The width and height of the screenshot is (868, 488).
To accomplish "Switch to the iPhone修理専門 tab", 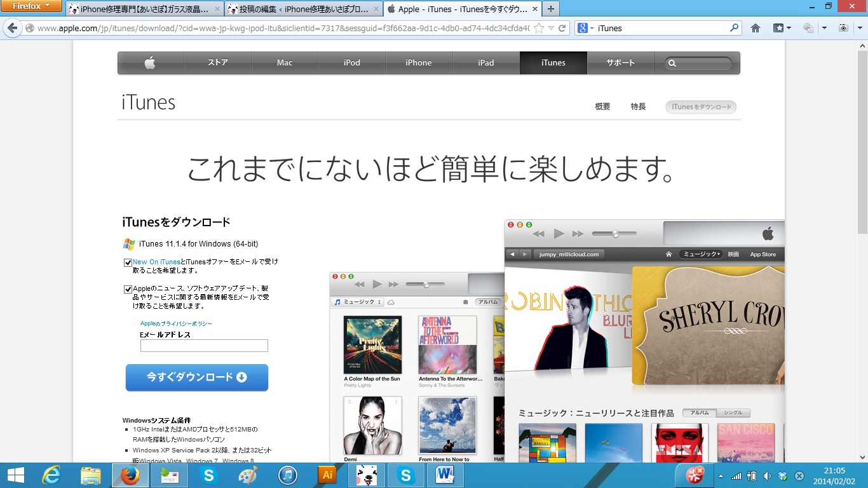I will click(x=145, y=9).
